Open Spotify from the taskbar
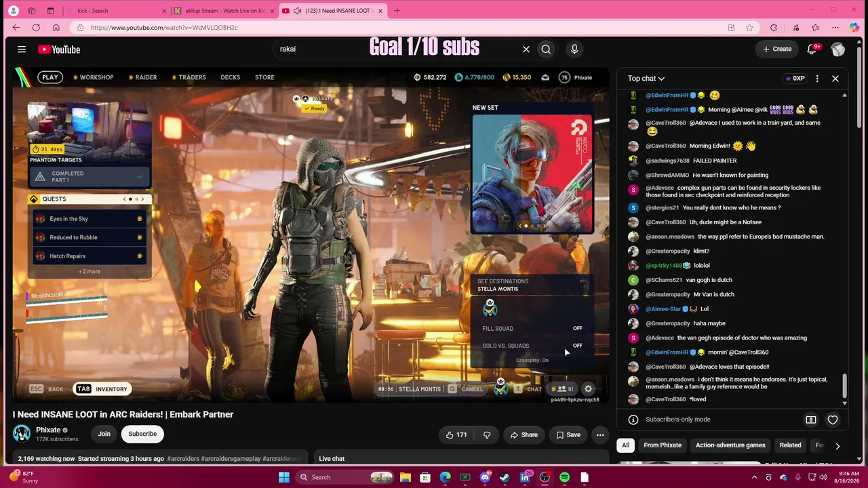The width and height of the screenshot is (868, 488). [564, 477]
